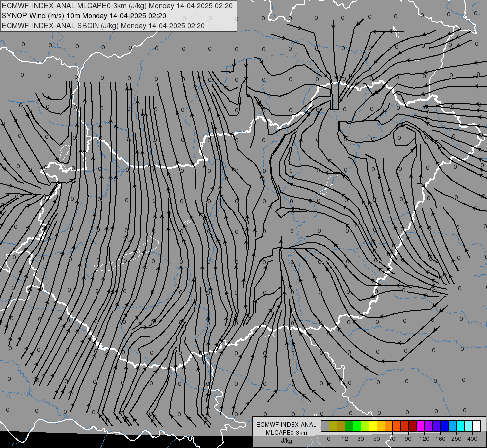Choose the bright yellow legend swatch

373,426
